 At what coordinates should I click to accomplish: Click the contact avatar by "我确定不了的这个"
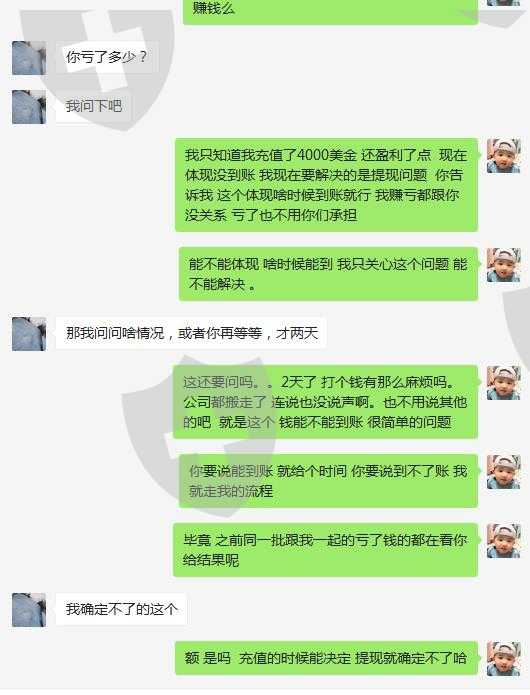(29, 610)
